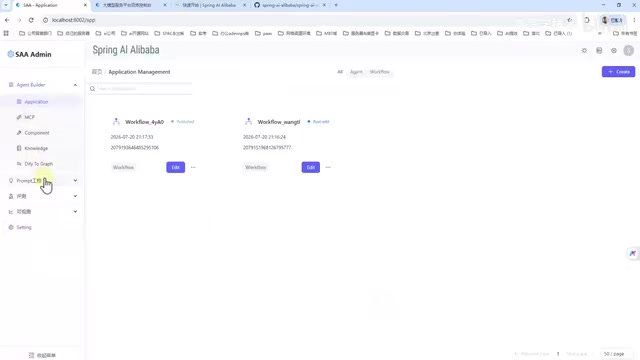The image size is (640, 360).
Task: Click the floating assistant icon at right edge
Action: (x=633, y=253)
